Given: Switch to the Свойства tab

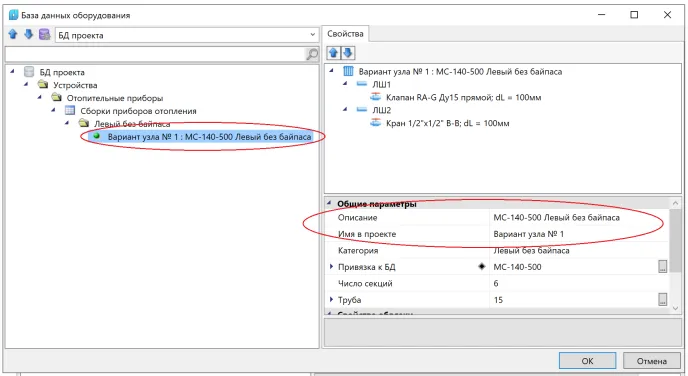Looking at the screenshot, I should point(345,34).
